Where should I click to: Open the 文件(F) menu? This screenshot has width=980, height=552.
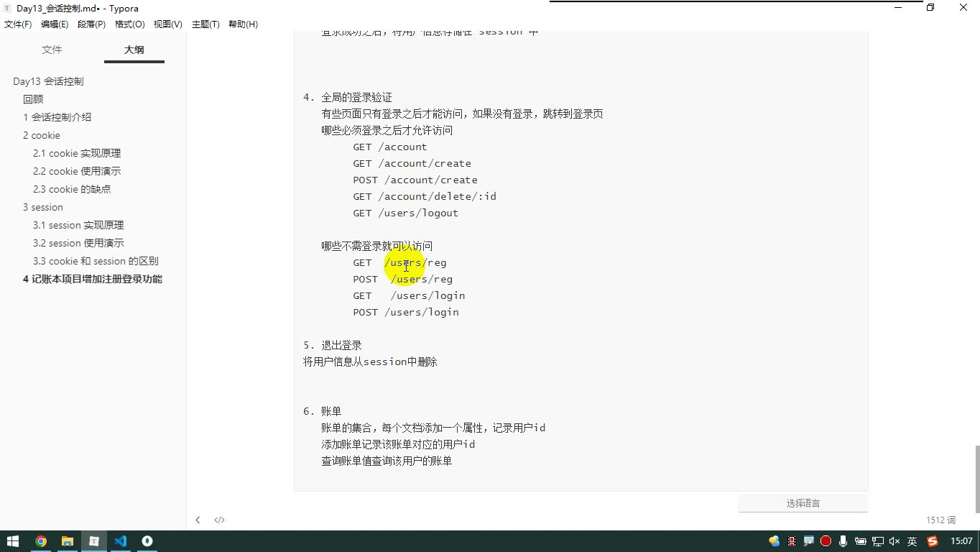point(18,24)
